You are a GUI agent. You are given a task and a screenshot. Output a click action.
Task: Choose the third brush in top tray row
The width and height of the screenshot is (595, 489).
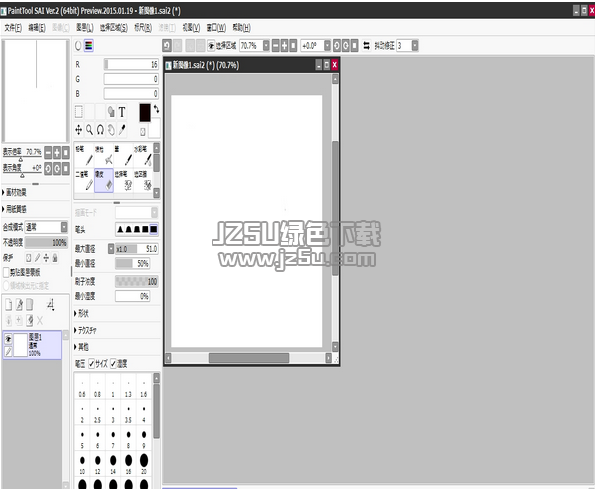click(124, 156)
